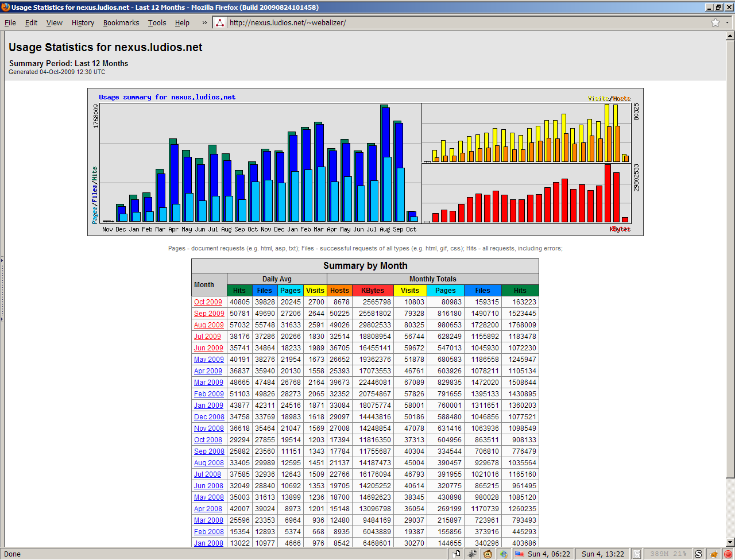Open Apr 2008 monthly statistics link
Image resolution: width=735 pixels, height=560 pixels.
point(208,509)
